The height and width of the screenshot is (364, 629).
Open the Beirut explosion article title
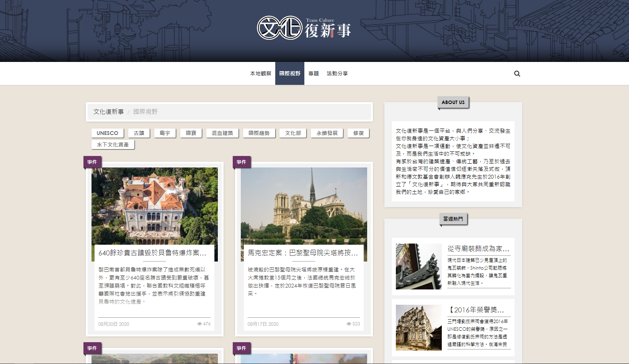point(152,253)
